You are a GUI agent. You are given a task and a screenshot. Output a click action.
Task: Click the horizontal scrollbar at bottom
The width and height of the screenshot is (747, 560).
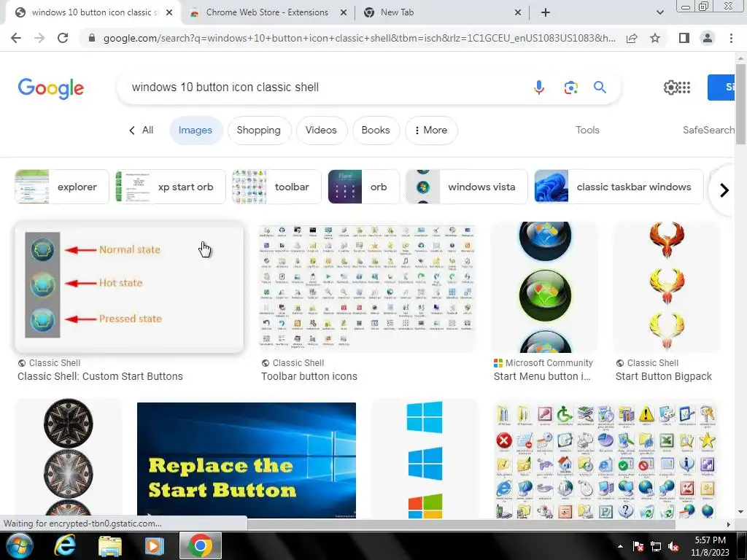click(460, 524)
